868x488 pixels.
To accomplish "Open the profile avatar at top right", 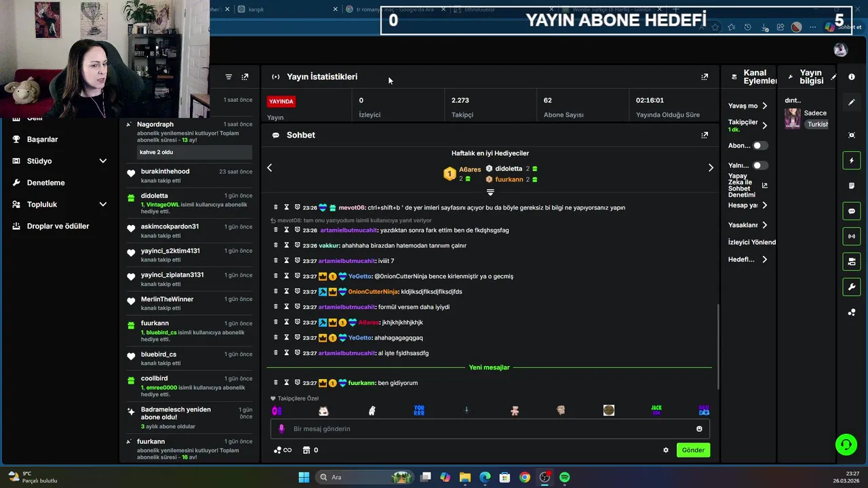I will point(840,50).
